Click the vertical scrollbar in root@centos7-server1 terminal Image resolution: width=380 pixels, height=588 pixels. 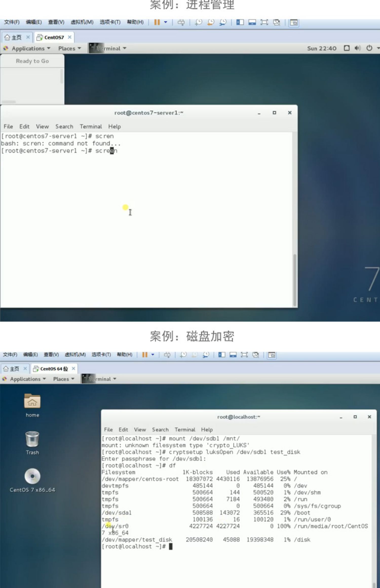[295, 280]
